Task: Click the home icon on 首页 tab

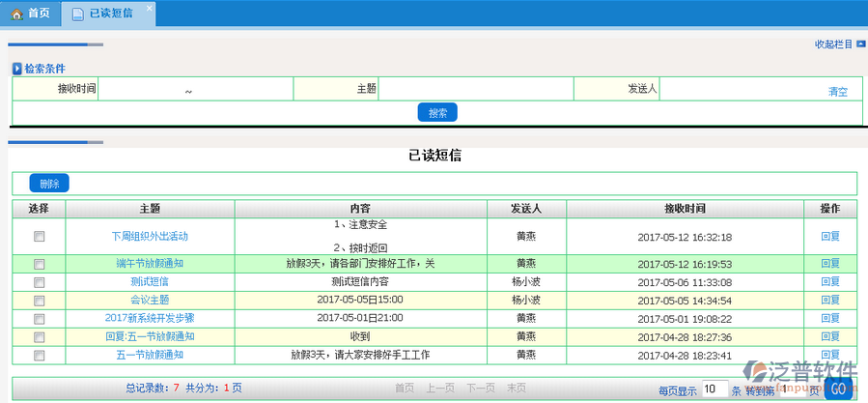Action: 15,14
